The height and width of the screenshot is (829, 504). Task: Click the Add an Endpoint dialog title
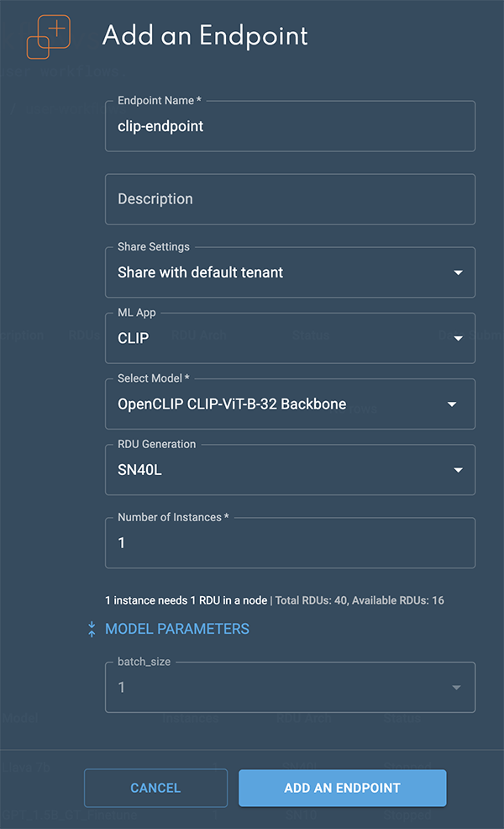pos(205,36)
